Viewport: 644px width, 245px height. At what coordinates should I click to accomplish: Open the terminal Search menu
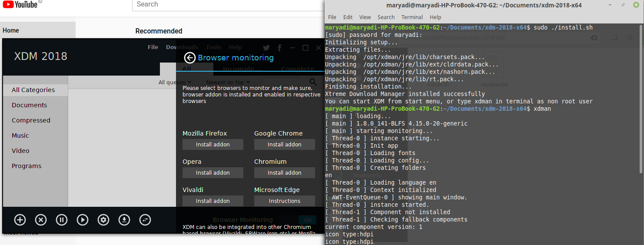[386, 17]
